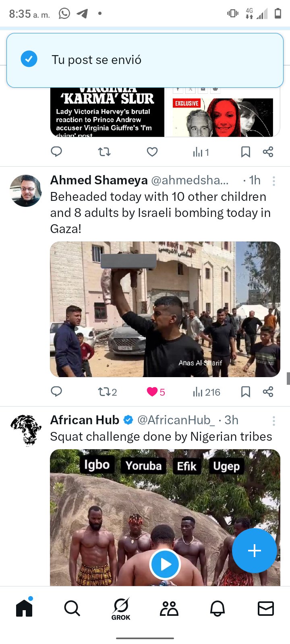Like the Virginia 'Karma' slur post
Screen dimensions: 290x644
152,152
